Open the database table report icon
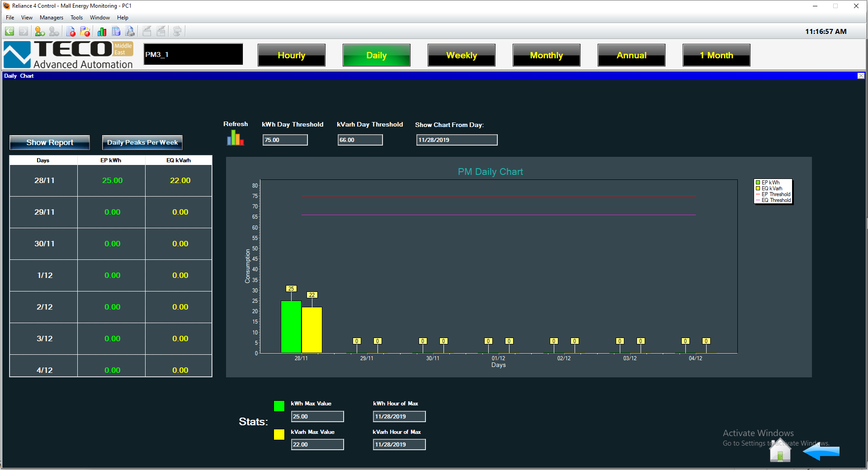Screen dimensions: 868x470 point(116,31)
